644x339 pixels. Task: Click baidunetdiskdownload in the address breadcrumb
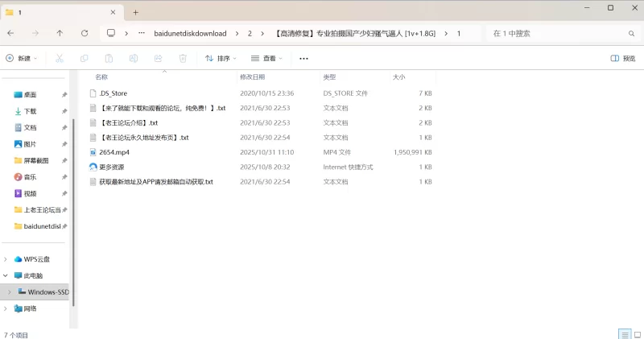pos(192,33)
